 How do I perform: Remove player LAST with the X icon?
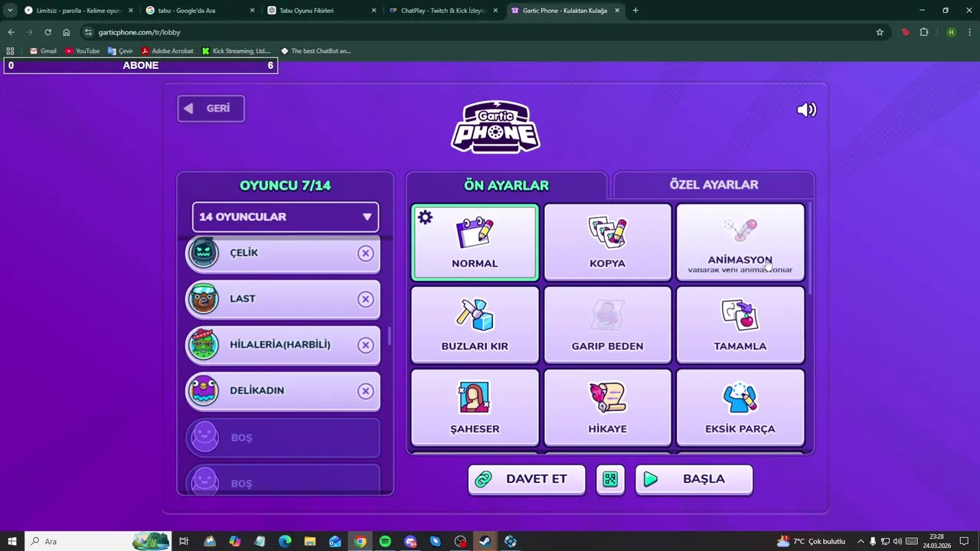(366, 299)
